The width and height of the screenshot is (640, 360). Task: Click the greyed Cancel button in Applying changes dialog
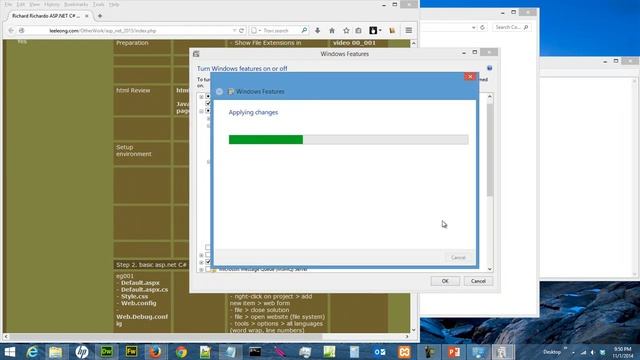click(458, 258)
